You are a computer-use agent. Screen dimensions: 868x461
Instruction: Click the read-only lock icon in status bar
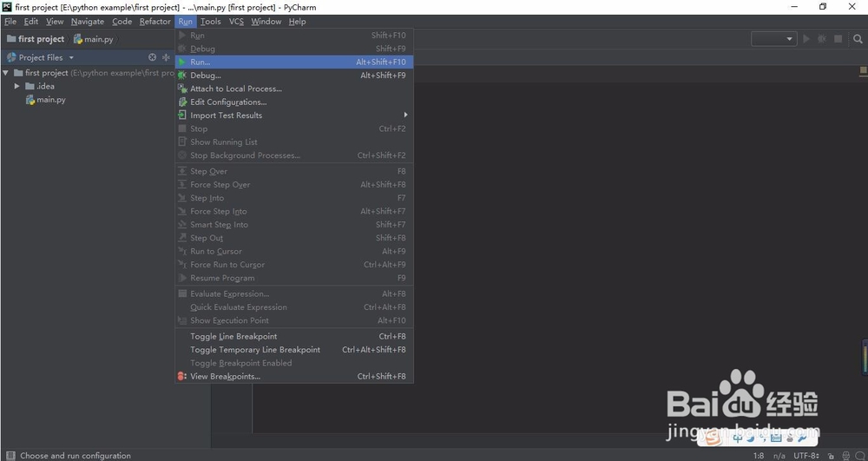tap(831, 456)
